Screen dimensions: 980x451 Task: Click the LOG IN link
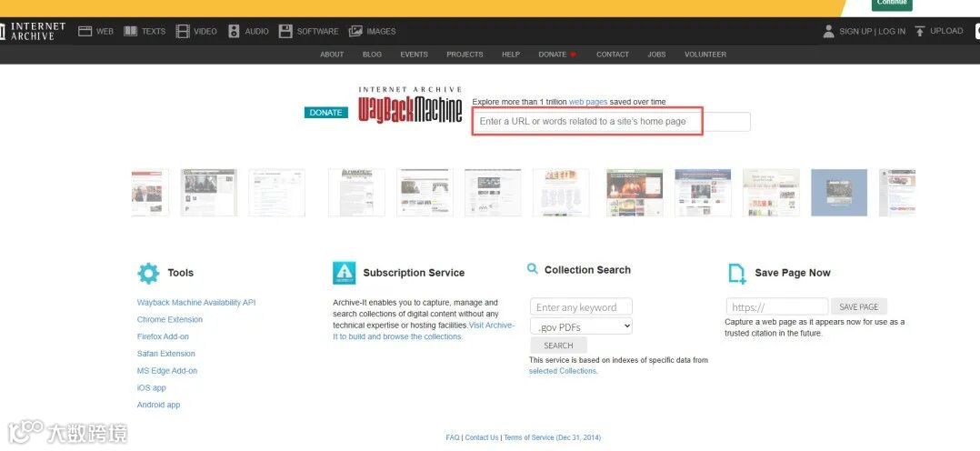pyautogui.click(x=892, y=31)
